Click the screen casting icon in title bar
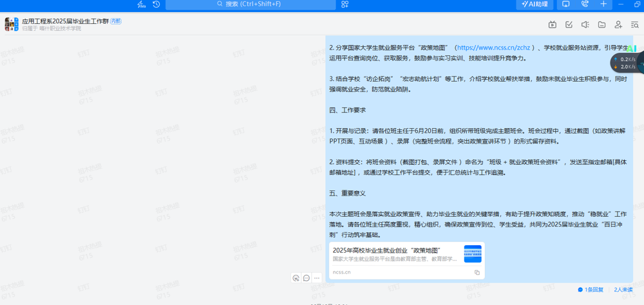 tap(565, 5)
